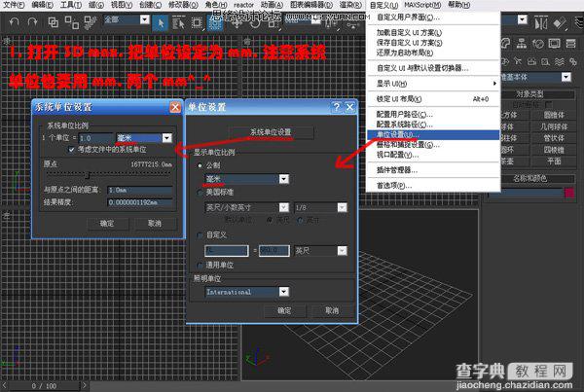Select the 自定义 radio button
Screen dimensions: 584x392
[x=200, y=234]
